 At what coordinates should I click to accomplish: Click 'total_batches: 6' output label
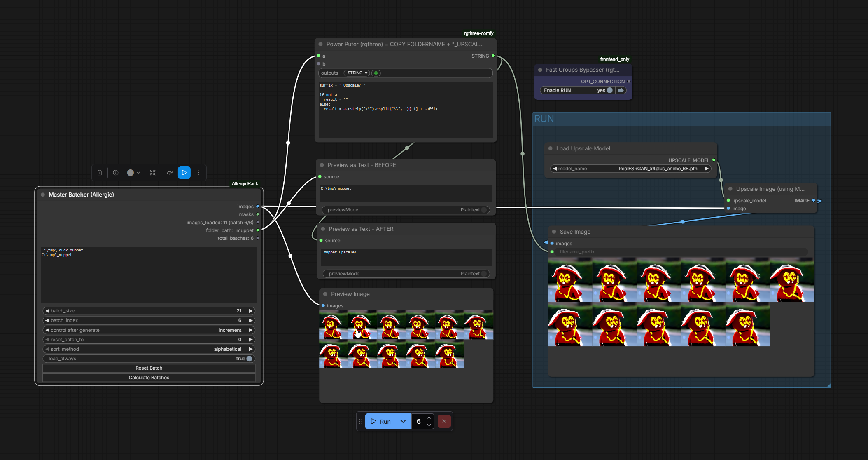(x=236, y=238)
